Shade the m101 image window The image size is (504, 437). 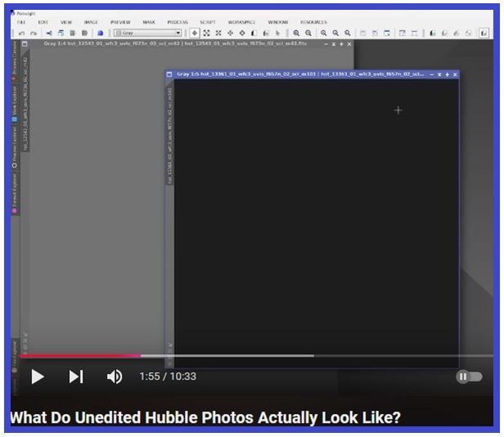[439, 74]
